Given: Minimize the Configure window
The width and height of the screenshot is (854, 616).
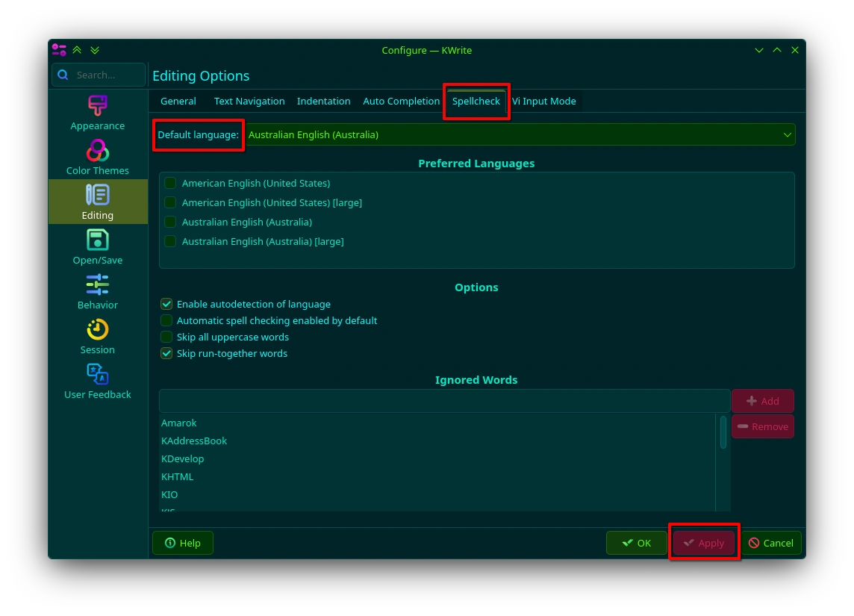Looking at the screenshot, I should click(758, 50).
